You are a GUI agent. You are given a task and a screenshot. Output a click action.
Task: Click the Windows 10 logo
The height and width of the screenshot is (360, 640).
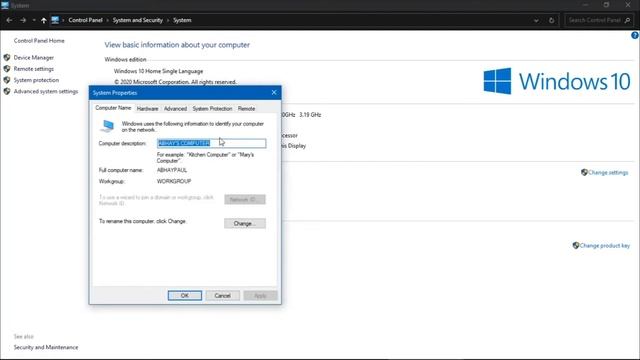[x=557, y=81]
